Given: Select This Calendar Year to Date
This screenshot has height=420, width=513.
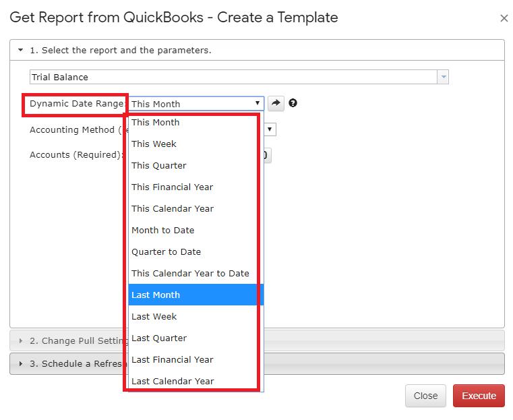Looking at the screenshot, I should click(196, 274).
